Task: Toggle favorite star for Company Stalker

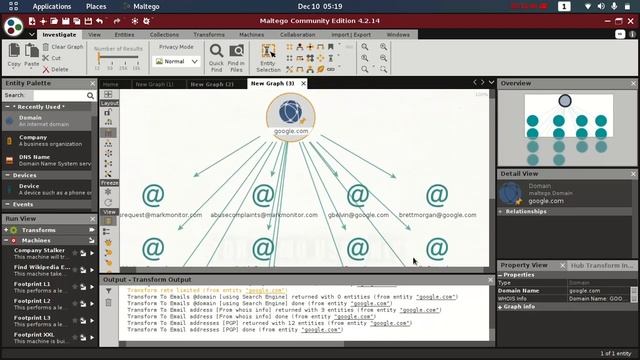Action: tap(75, 253)
